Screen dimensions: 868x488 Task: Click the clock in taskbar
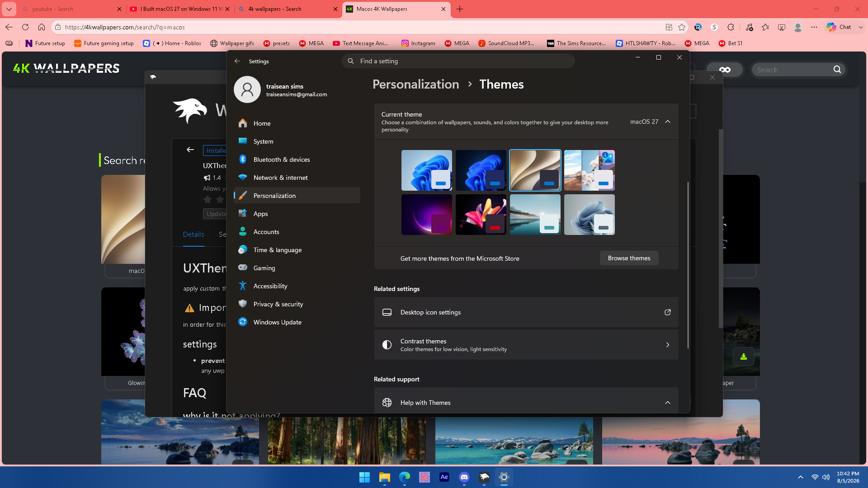coord(848,477)
